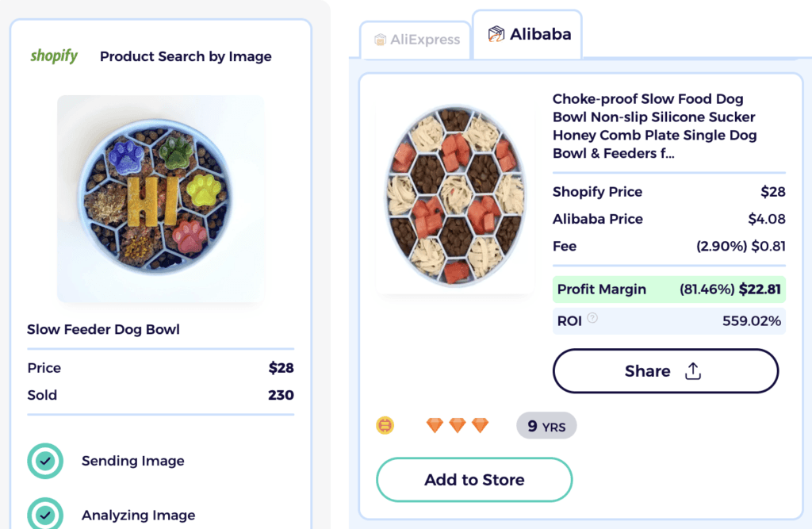Open the ROI help question mark icon
This screenshot has width=812, height=529.
(592, 318)
